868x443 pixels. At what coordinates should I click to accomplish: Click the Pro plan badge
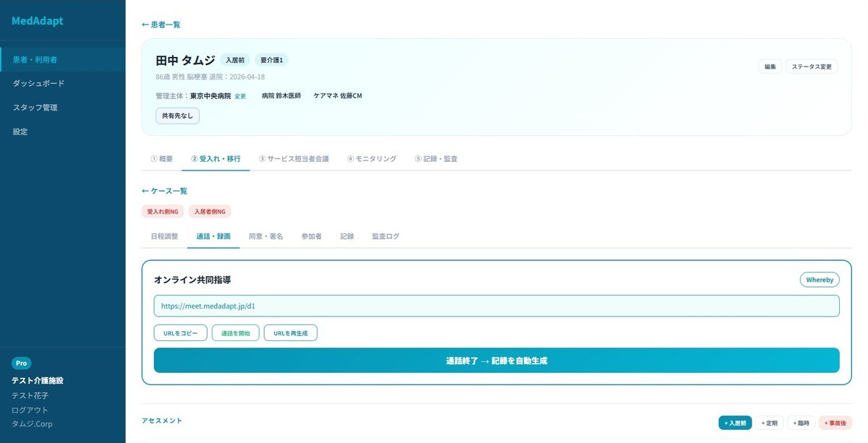point(22,364)
